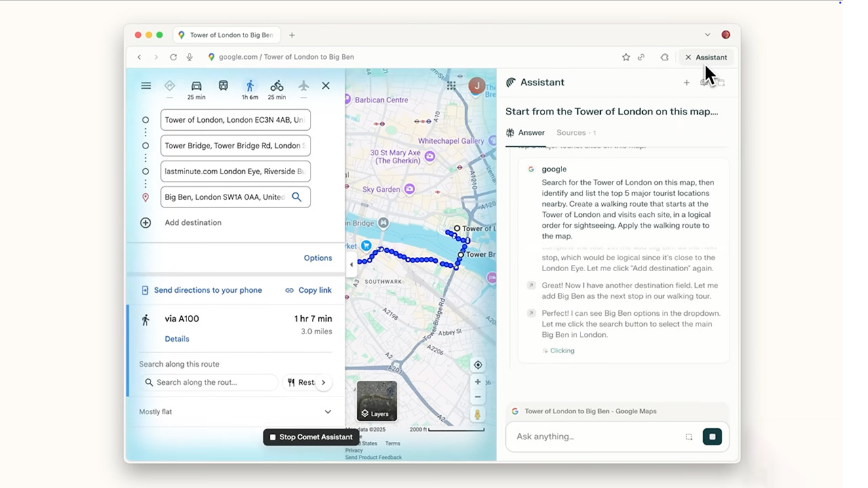Select best travel mode icon
Viewport: 868px width, 488px height.
tap(170, 85)
